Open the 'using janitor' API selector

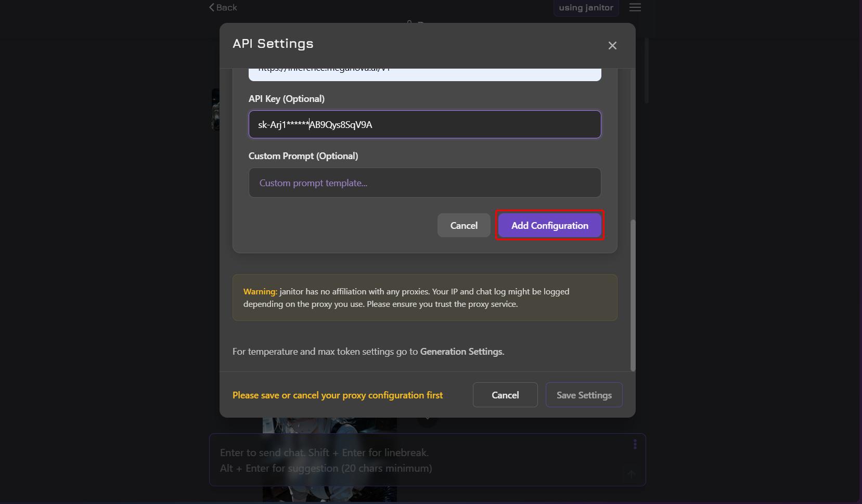tap(586, 8)
